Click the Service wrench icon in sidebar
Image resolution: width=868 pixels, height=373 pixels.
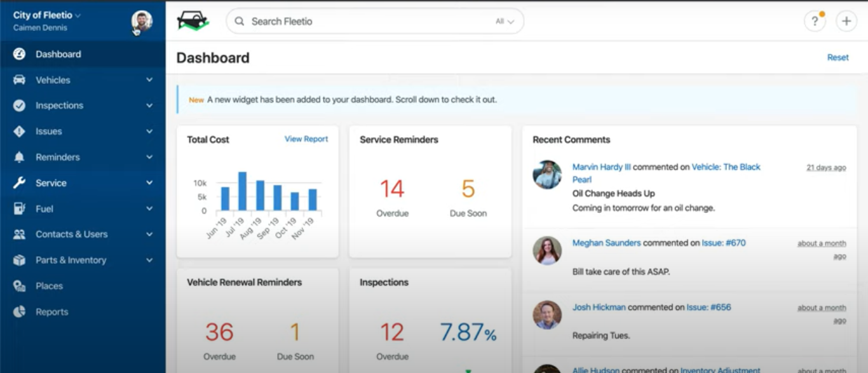(19, 183)
